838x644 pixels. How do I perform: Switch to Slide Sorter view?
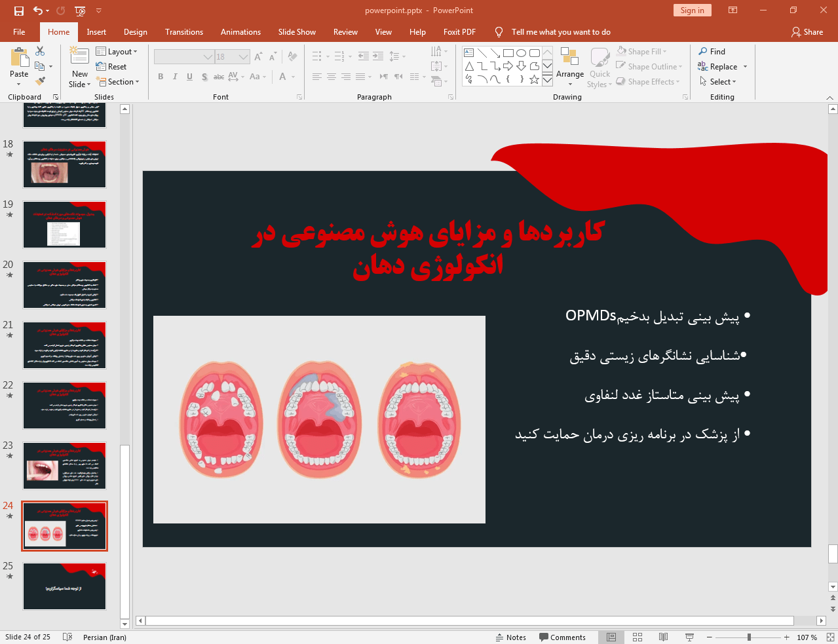(x=638, y=637)
